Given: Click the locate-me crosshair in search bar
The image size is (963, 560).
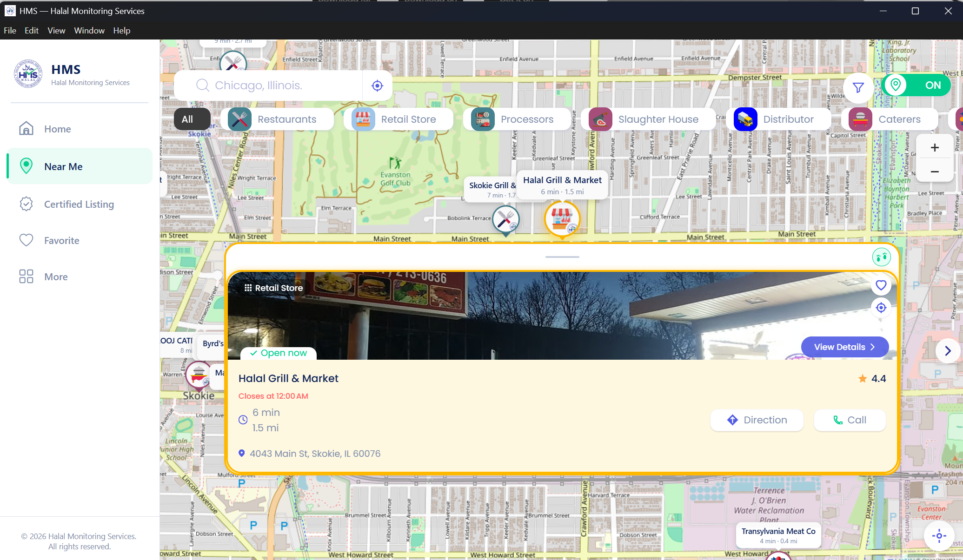Looking at the screenshot, I should (377, 86).
